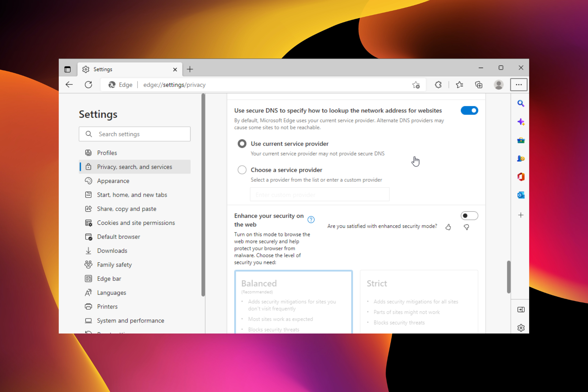
Task: Open the sidebar Games icon
Action: (x=521, y=159)
